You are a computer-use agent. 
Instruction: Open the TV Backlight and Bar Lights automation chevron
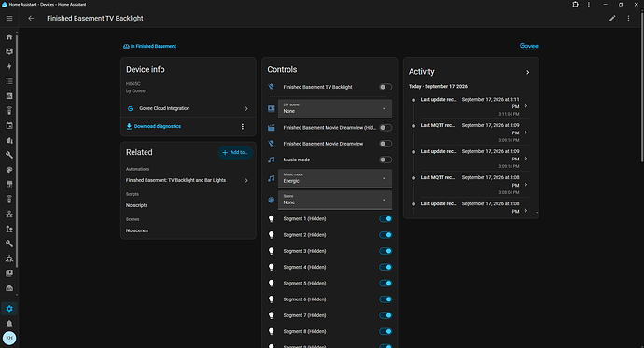(246, 181)
